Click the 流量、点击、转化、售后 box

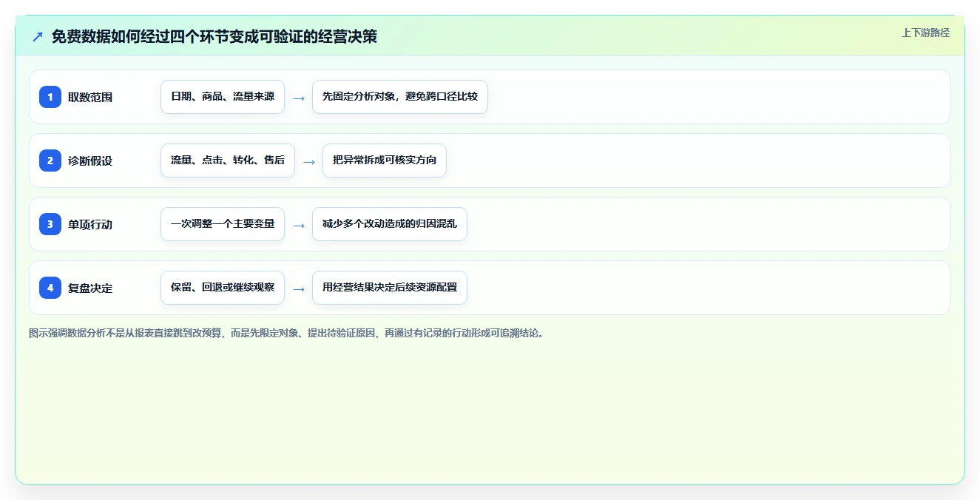pos(228,161)
